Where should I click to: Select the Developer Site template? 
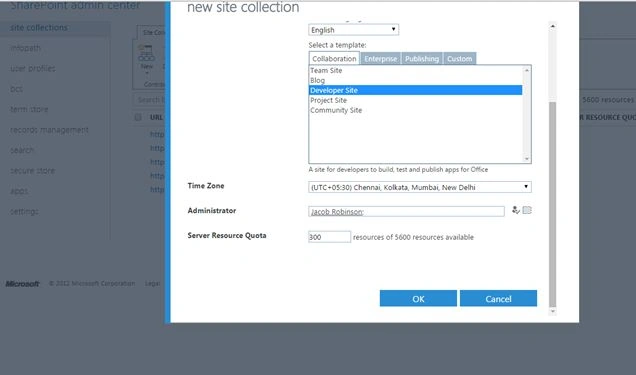[x=415, y=90]
